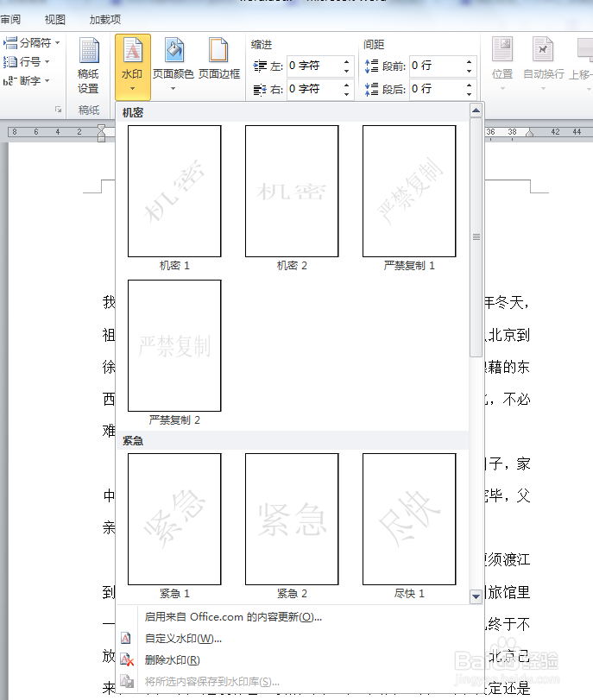
Task: Click the 自定义水印 icon in the menu
Action: pyautogui.click(x=126, y=639)
